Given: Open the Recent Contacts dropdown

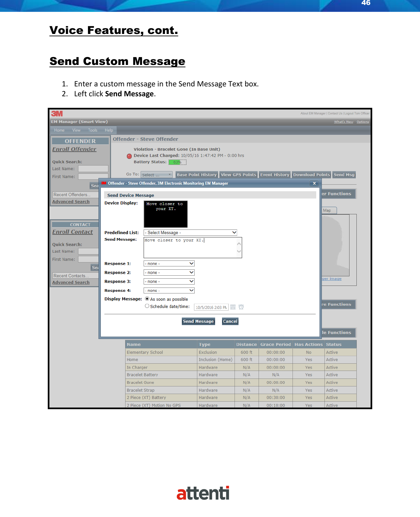Looking at the screenshot, I should 75,276.
